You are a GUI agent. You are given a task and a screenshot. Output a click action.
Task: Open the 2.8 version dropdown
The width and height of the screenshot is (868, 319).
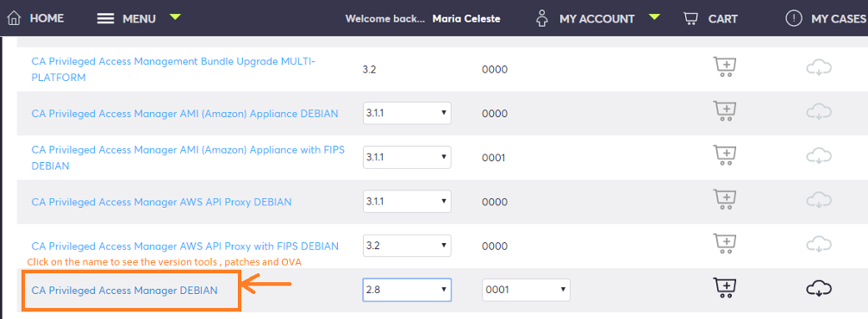407,290
